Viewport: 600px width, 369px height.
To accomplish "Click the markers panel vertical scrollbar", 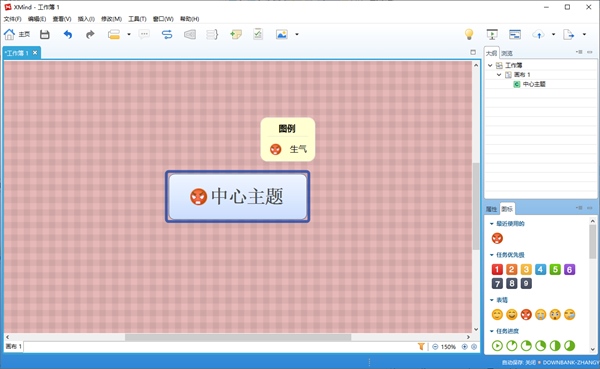I will (x=592, y=241).
